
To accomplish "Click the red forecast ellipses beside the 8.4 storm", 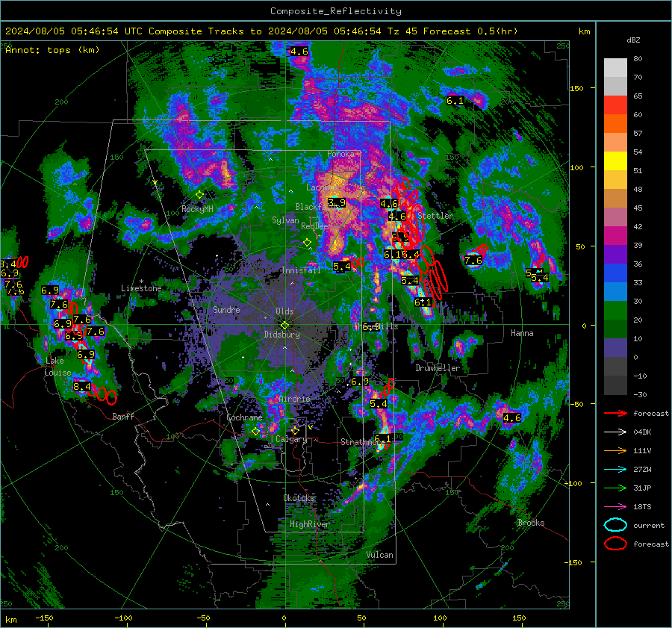I will (102, 395).
